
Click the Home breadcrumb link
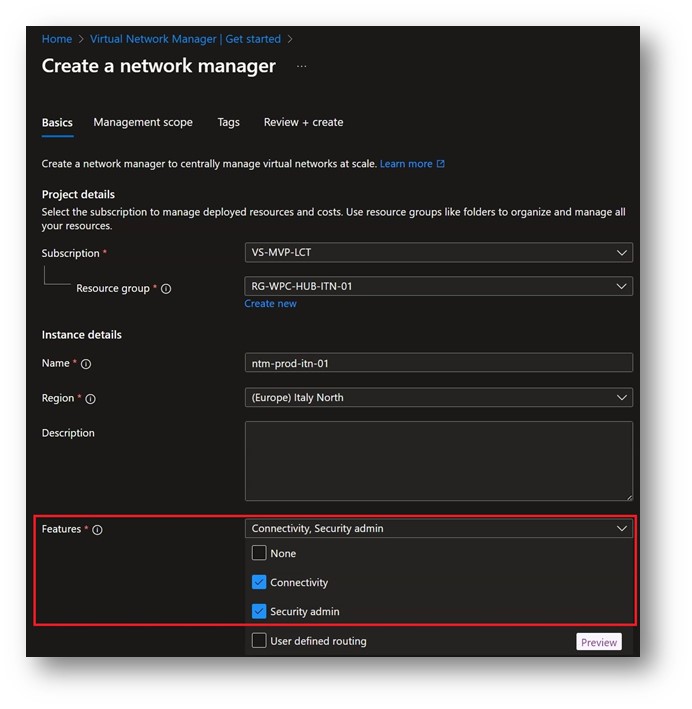click(57, 39)
